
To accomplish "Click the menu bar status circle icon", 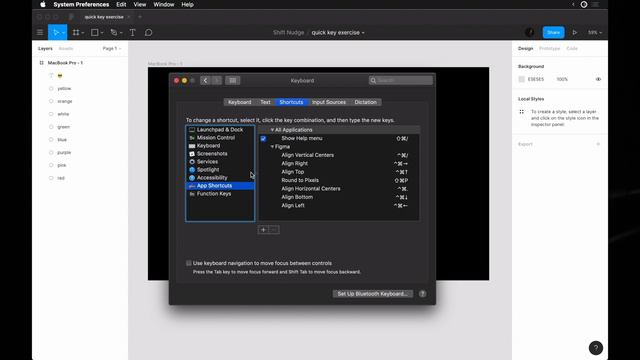I will [584, 4].
